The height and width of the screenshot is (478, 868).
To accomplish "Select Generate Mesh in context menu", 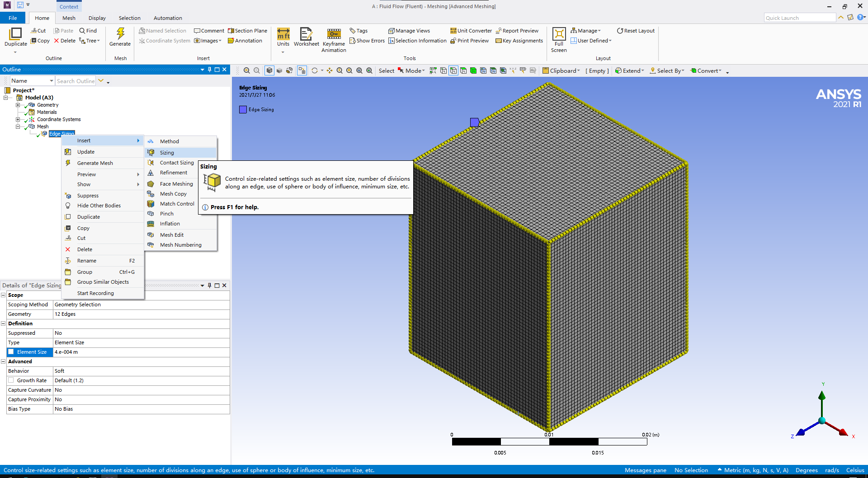I will point(95,163).
